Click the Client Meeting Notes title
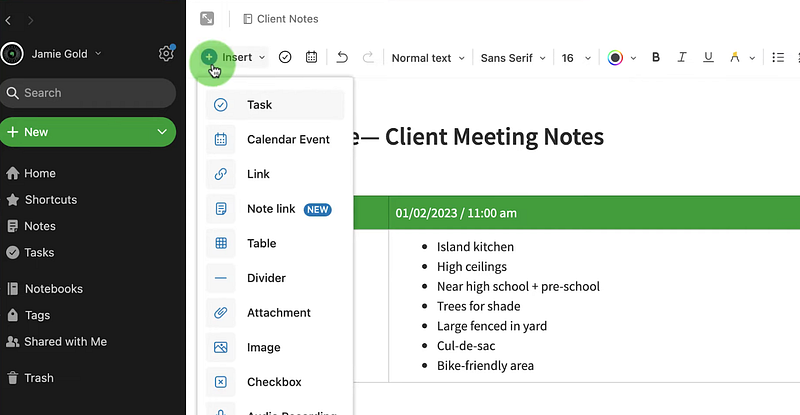The height and width of the screenshot is (415, 800). [494, 137]
